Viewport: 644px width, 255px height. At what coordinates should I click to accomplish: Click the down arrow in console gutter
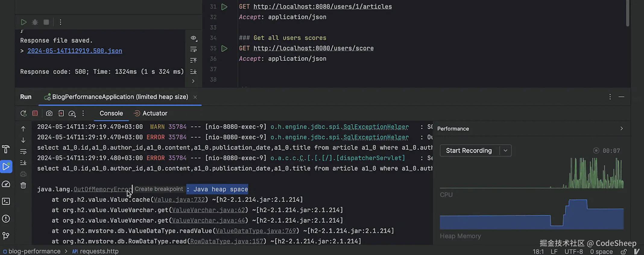pos(23,140)
